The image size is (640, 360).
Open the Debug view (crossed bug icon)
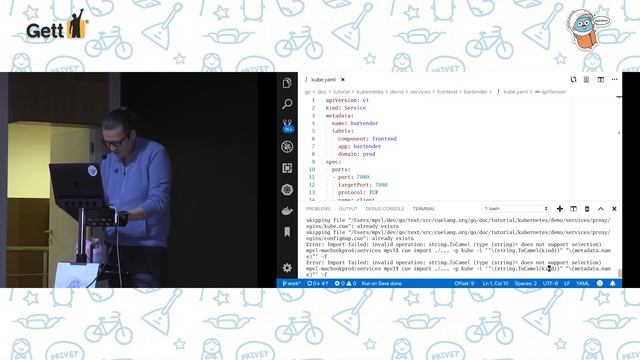tap(287, 147)
